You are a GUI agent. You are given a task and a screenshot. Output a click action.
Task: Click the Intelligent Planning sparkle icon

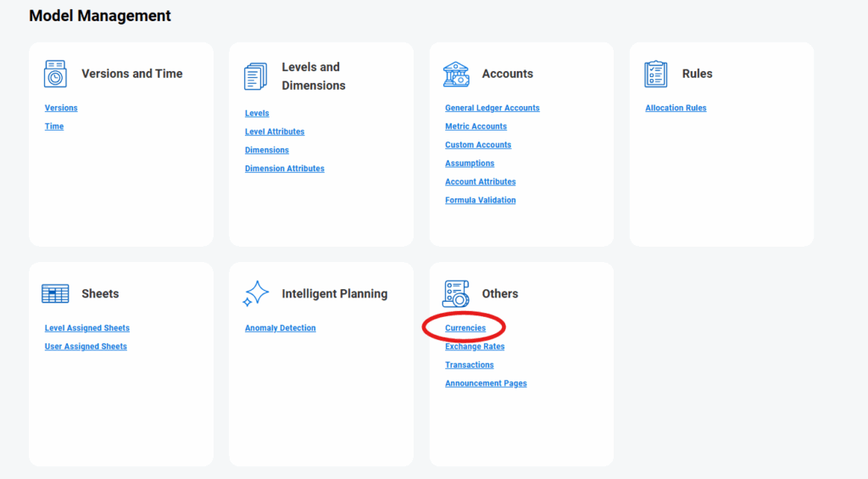click(255, 294)
